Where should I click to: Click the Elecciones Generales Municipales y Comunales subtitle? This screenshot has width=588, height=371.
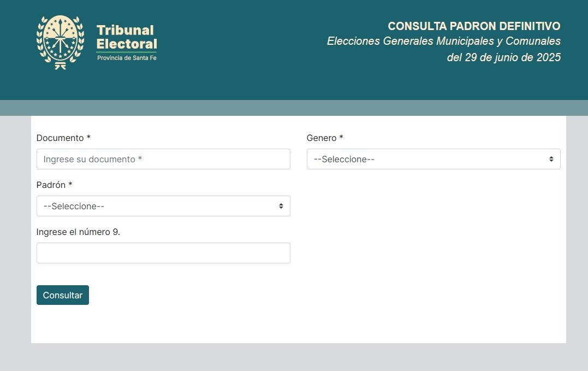[x=443, y=41]
